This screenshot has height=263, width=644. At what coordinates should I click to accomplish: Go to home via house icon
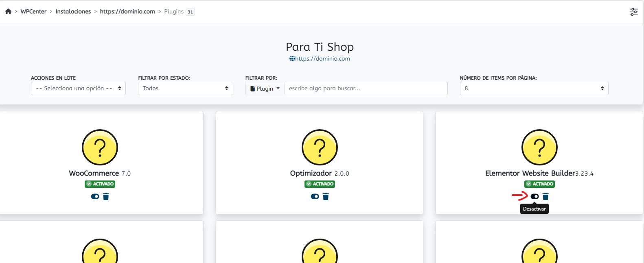(8, 11)
